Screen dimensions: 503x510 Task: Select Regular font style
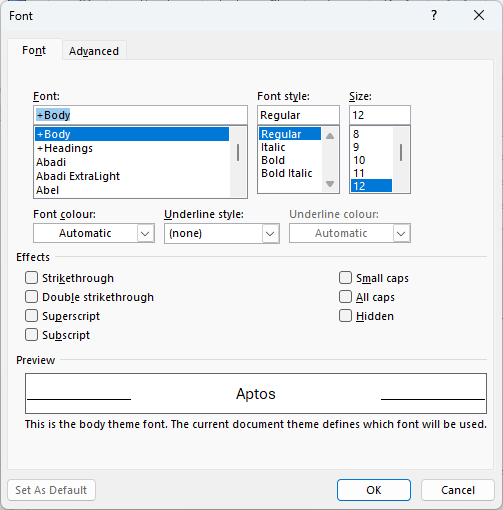pos(290,134)
